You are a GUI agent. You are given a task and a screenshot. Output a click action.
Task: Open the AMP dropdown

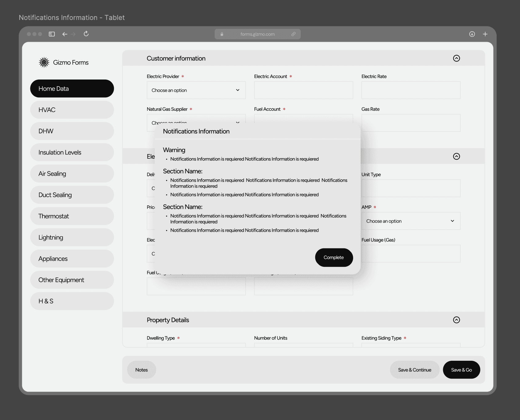pos(411,221)
